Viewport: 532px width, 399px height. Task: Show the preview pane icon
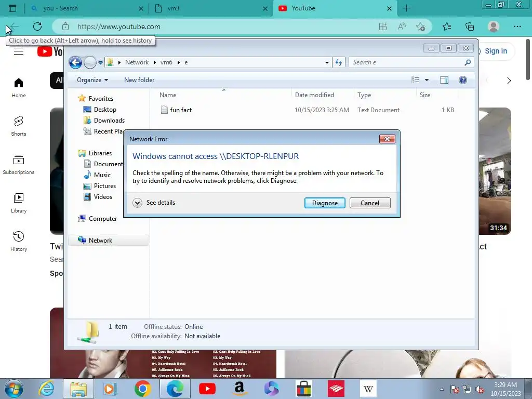(x=444, y=80)
